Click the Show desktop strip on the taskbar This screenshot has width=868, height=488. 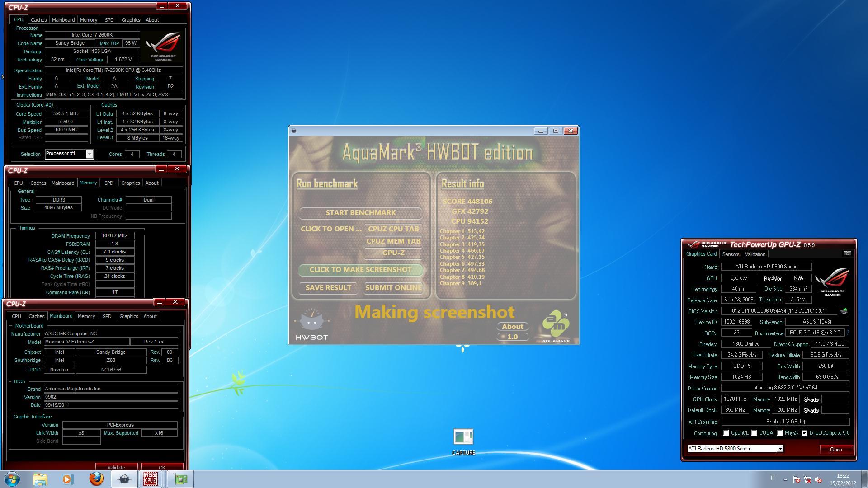[864, 479]
